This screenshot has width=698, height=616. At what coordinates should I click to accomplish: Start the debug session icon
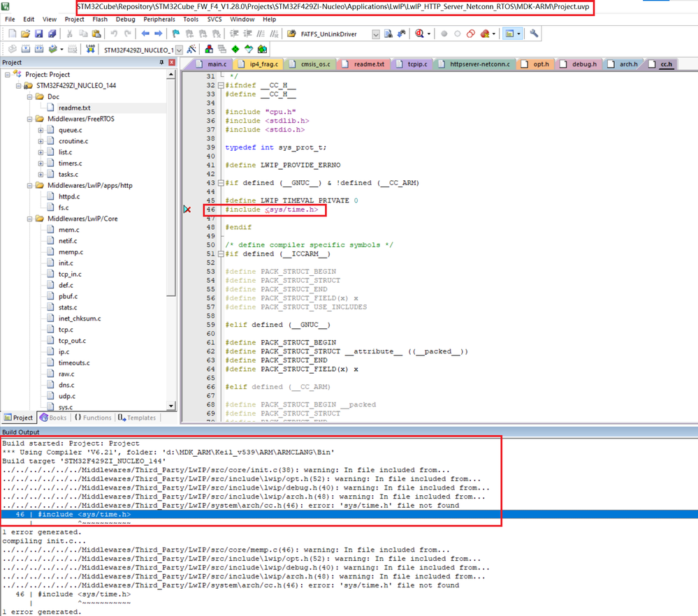click(419, 34)
